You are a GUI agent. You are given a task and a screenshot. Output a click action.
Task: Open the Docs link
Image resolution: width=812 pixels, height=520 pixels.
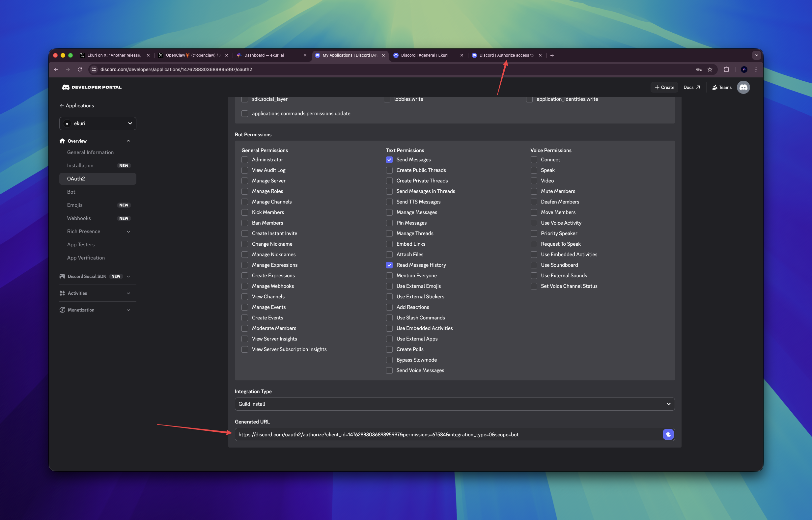click(691, 87)
